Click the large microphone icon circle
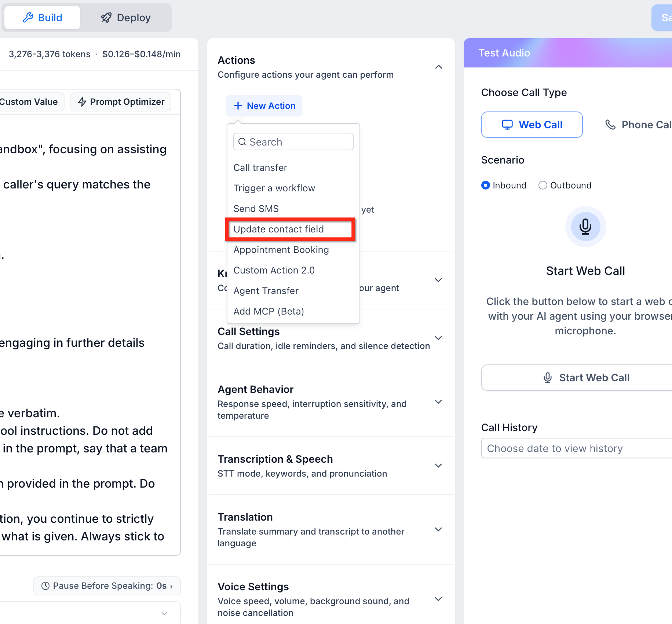672x624 pixels. [585, 227]
